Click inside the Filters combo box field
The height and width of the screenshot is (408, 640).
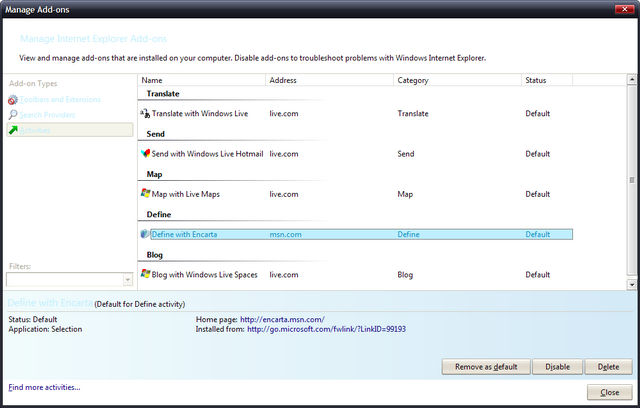click(x=65, y=279)
